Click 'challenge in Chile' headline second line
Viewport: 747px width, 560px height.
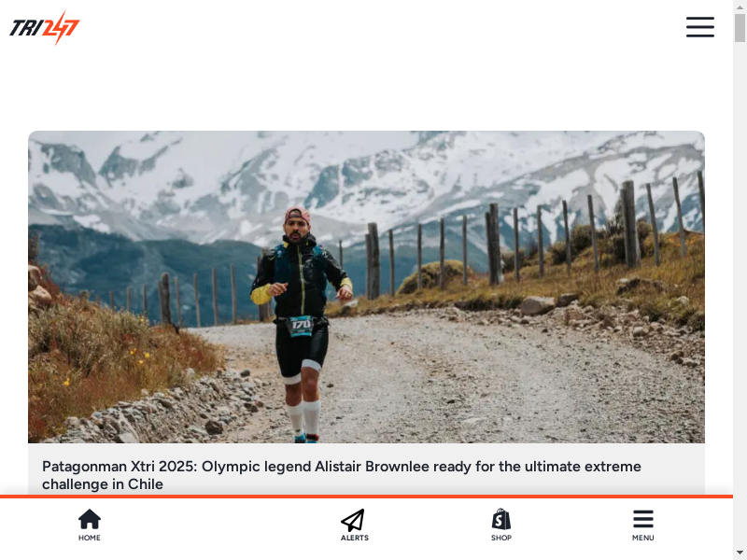pyautogui.click(x=103, y=484)
